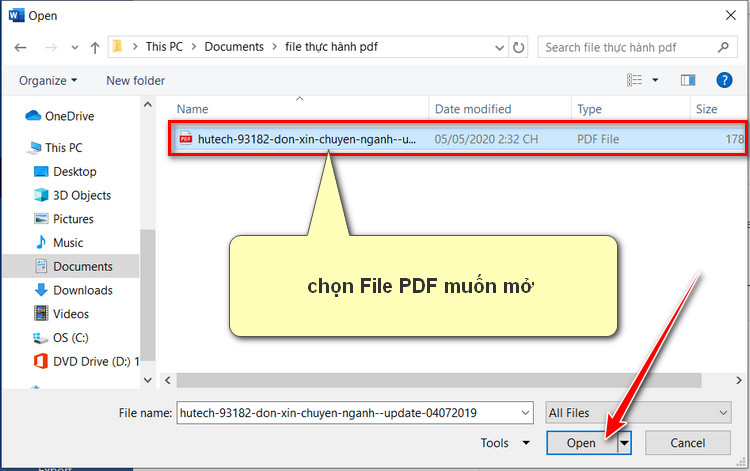Image resolution: width=750 pixels, height=471 pixels.
Task: Click the Cancel button
Action: point(687,443)
